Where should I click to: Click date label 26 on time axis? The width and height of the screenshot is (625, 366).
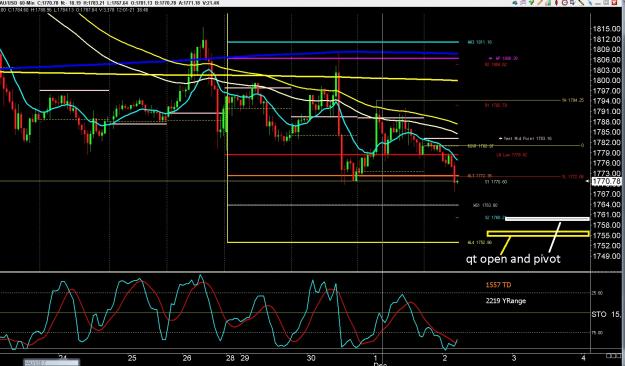tap(186, 358)
